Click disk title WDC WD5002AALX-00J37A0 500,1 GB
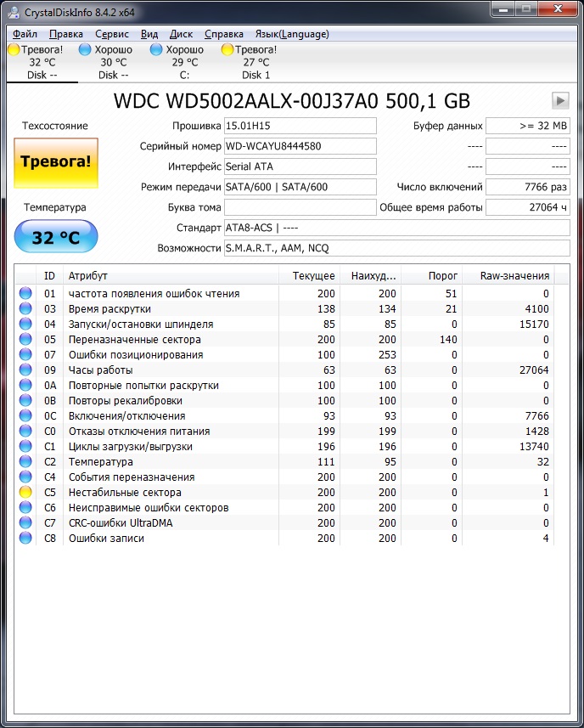This screenshot has height=728, width=584. (x=292, y=101)
